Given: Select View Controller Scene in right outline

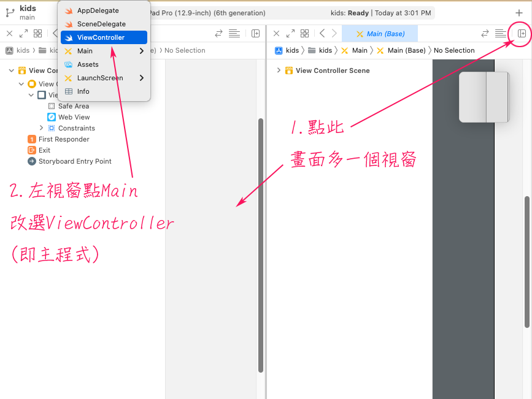Looking at the screenshot, I should [x=333, y=70].
